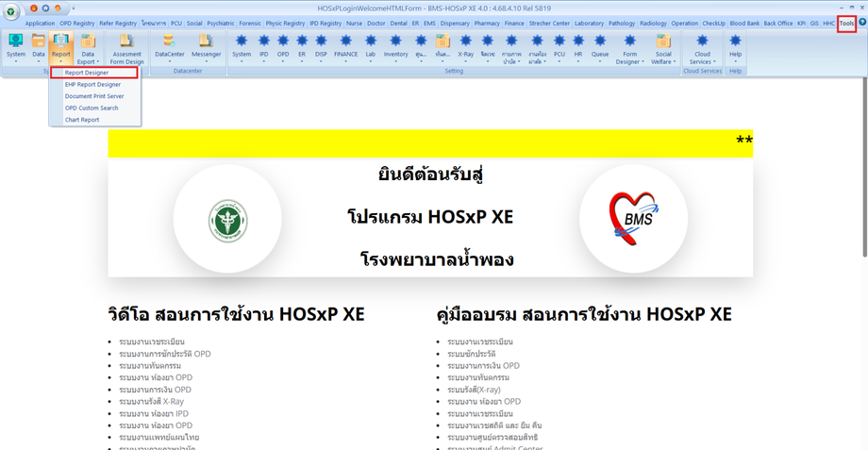The image size is (868, 450).
Task: Switch to the Application tab
Action: pos(40,24)
